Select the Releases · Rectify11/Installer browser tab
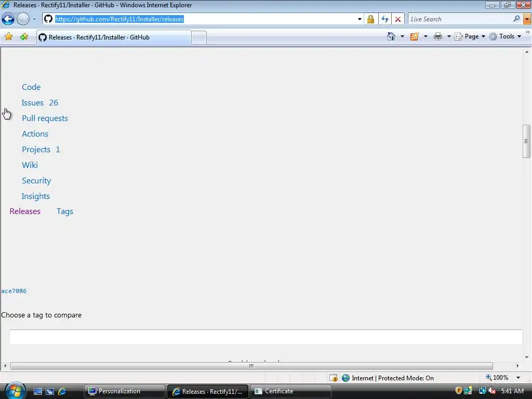This screenshot has width=532, height=399. [x=114, y=37]
